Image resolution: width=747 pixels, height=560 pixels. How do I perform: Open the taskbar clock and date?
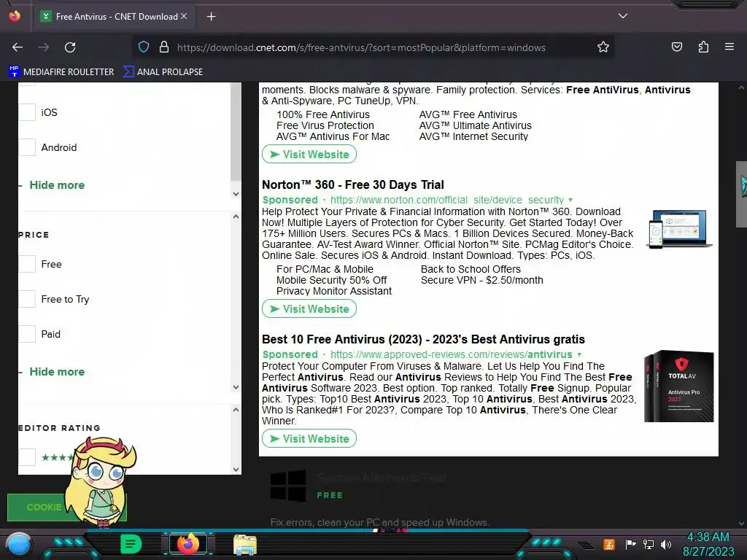[708, 544]
